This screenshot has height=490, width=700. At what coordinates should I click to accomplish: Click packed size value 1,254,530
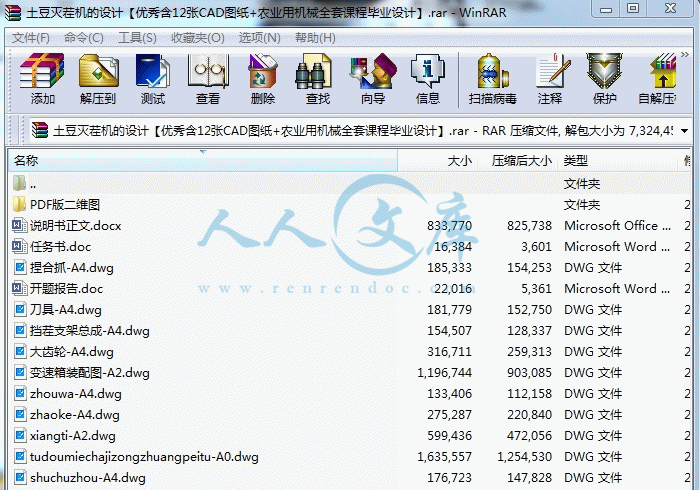coord(525,457)
